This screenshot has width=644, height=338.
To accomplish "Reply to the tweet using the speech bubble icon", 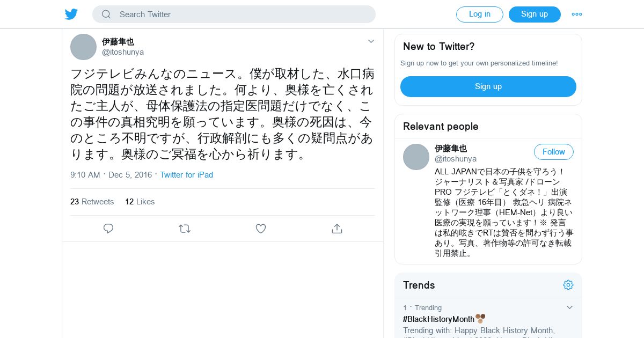I will click(108, 229).
